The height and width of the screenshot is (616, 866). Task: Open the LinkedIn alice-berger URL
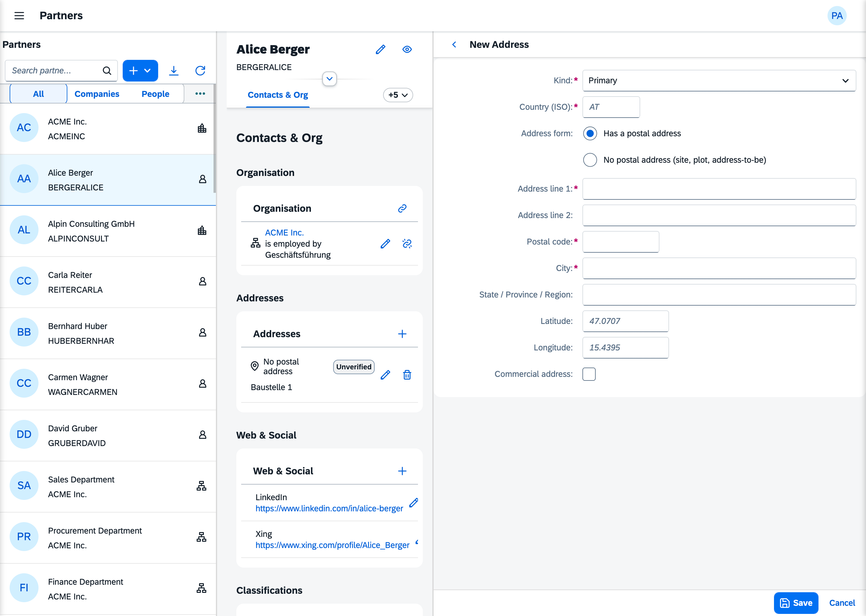click(329, 508)
